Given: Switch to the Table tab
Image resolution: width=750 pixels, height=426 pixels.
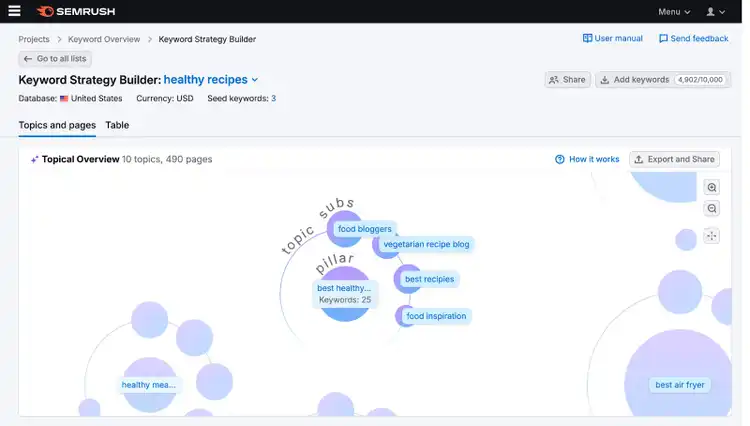Looking at the screenshot, I should click(x=117, y=125).
